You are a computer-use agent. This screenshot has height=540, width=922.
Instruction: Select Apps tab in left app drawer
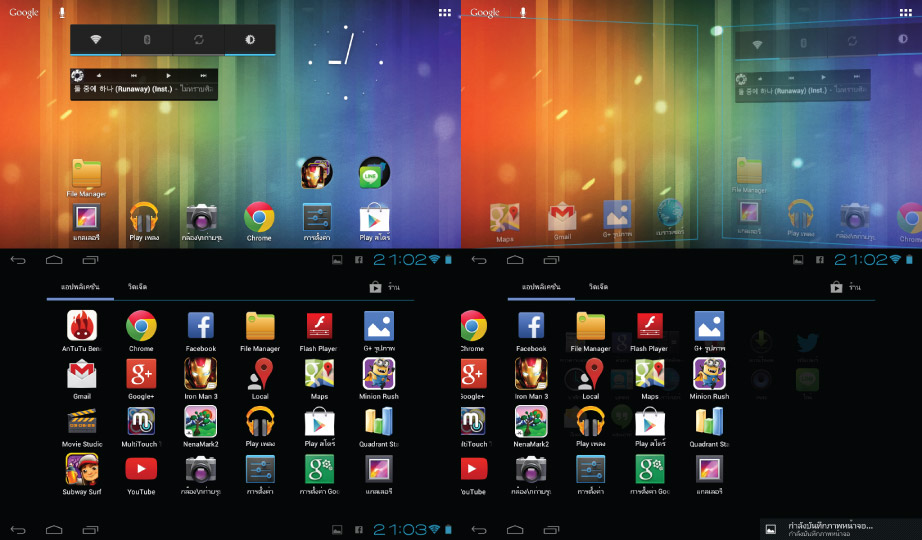[x=80, y=287]
